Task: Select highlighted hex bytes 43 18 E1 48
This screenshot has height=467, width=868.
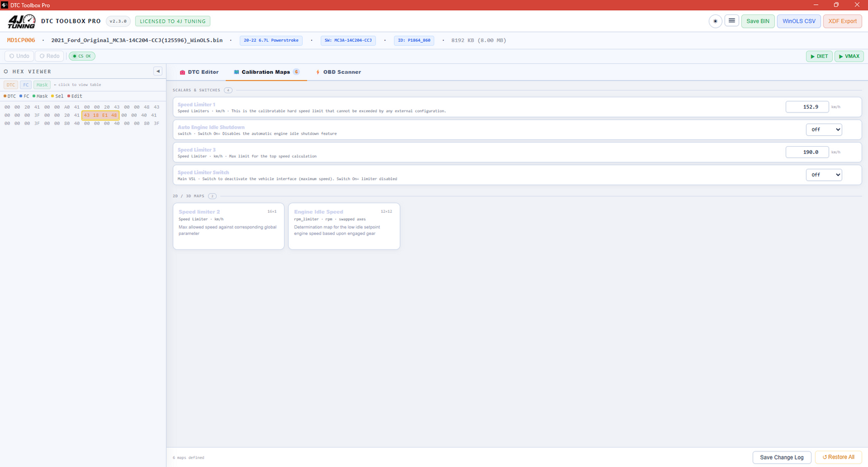Action: pos(100,115)
